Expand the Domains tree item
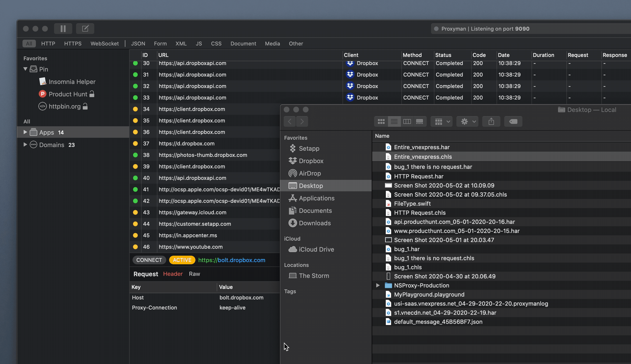 click(25, 144)
